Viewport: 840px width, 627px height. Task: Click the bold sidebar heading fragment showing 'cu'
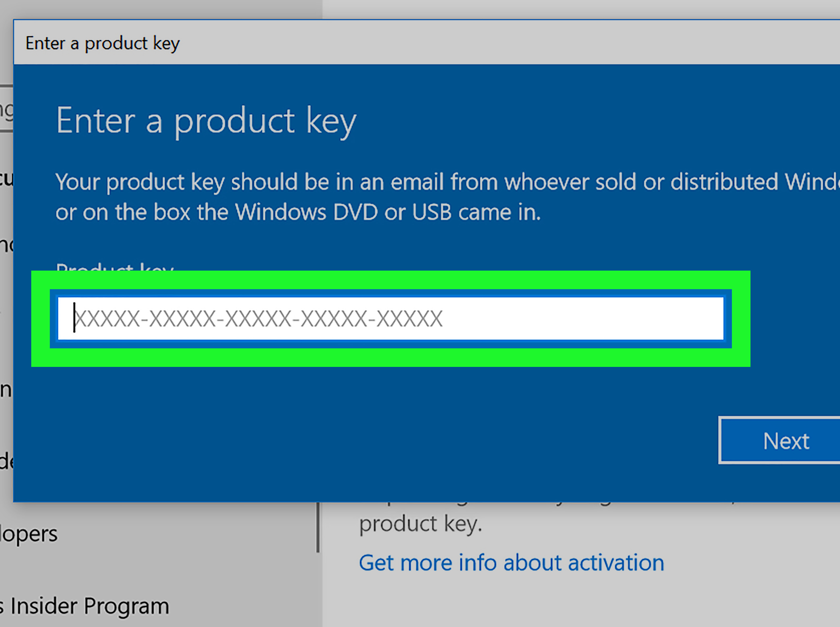tap(7, 179)
